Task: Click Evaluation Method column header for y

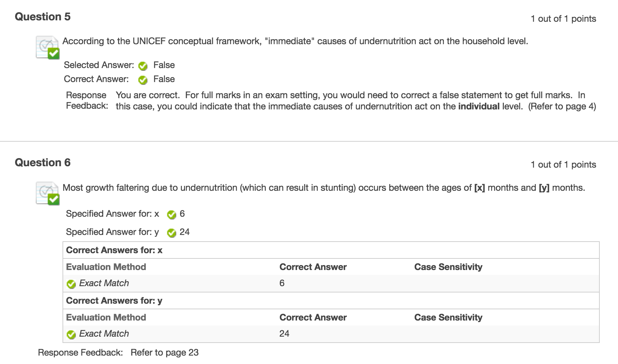Action: click(106, 318)
